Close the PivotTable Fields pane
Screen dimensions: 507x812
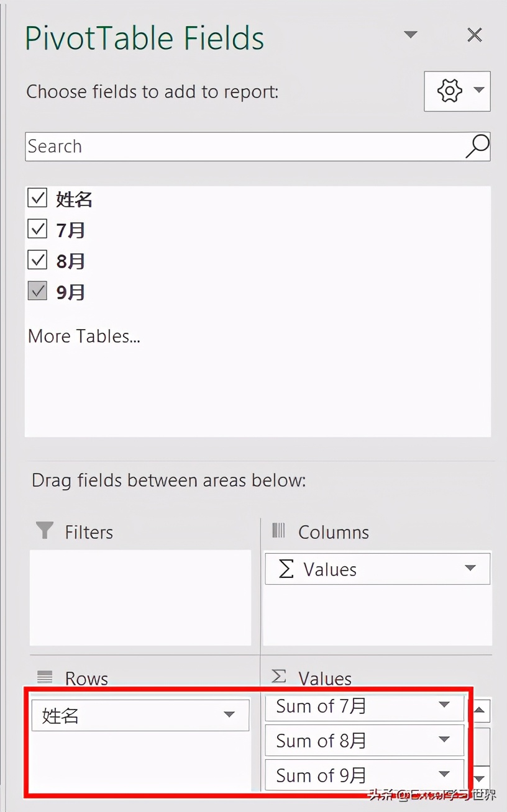(x=475, y=35)
